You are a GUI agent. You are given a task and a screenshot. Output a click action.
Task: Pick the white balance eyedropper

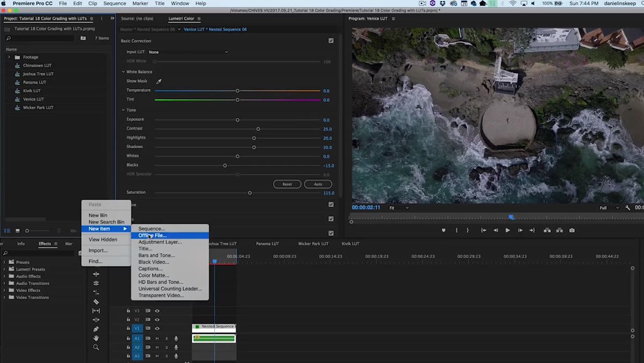point(158,81)
